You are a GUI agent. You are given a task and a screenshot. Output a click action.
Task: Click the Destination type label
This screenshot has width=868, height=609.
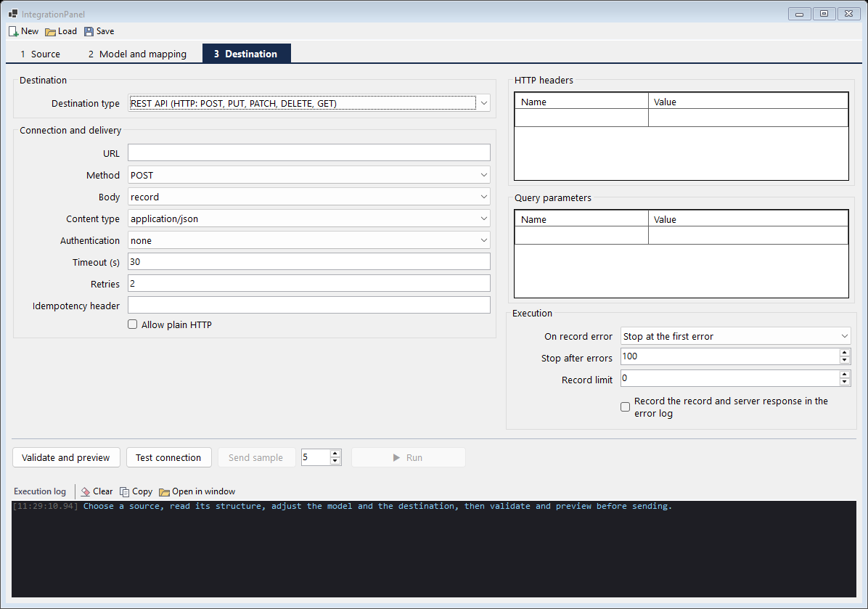[85, 104]
